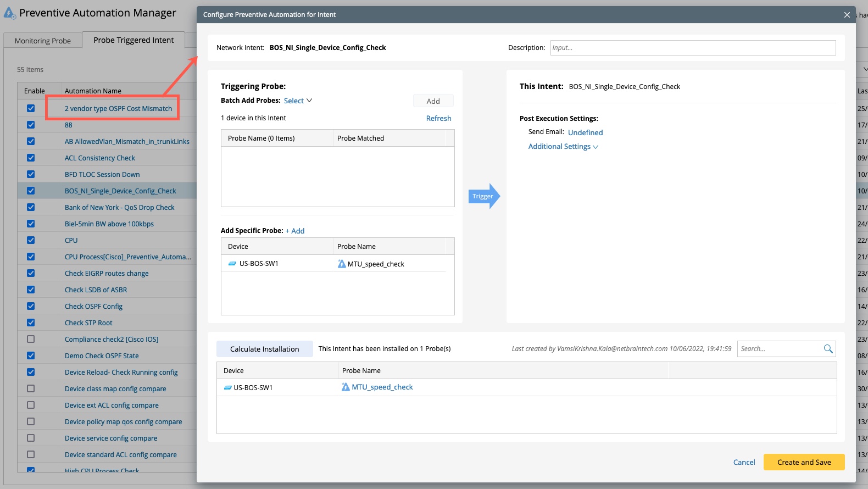Image resolution: width=868 pixels, height=489 pixels.
Task: Click the MTU_speed_check probe icon in Add Specific Probe table
Action: coord(342,264)
